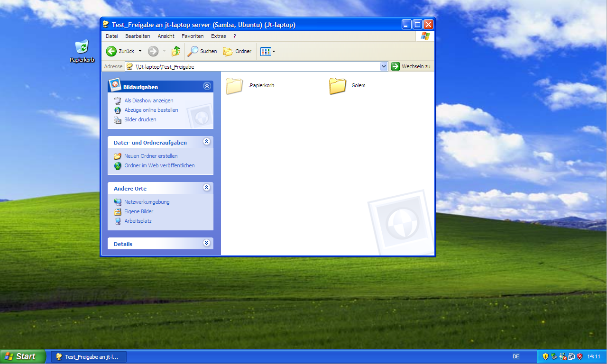
Task: Click the Golem folder name
Action: (x=359, y=85)
